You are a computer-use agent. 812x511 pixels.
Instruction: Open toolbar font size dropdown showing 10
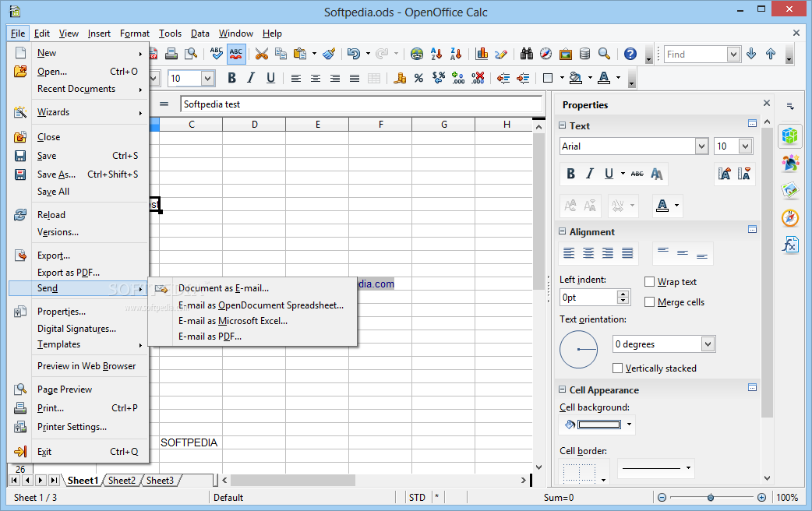(207, 78)
